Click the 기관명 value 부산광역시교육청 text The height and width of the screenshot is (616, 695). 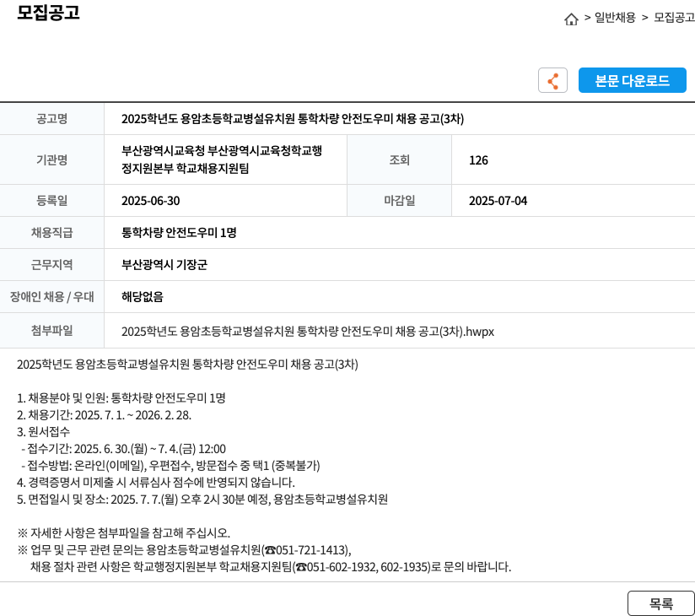[222, 159]
